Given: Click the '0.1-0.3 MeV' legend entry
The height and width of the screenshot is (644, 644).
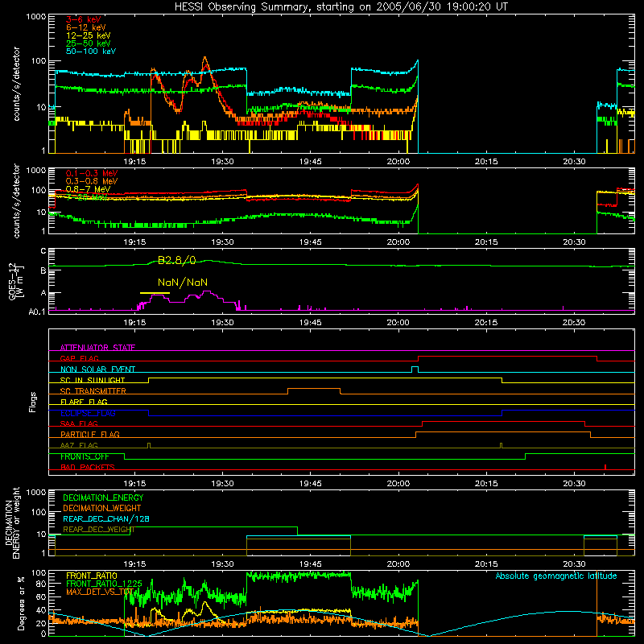Looking at the screenshot, I should [92, 173].
